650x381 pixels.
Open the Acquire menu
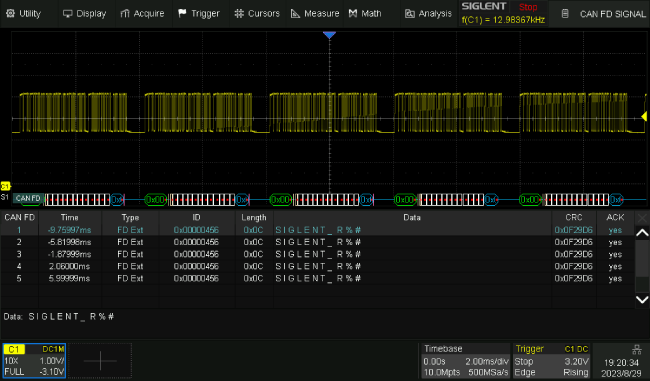click(x=142, y=14)
